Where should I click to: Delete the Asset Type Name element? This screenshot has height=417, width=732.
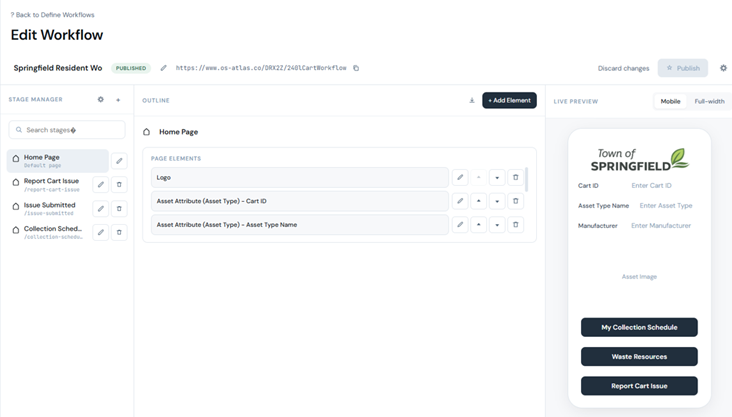tap(516, 225)
